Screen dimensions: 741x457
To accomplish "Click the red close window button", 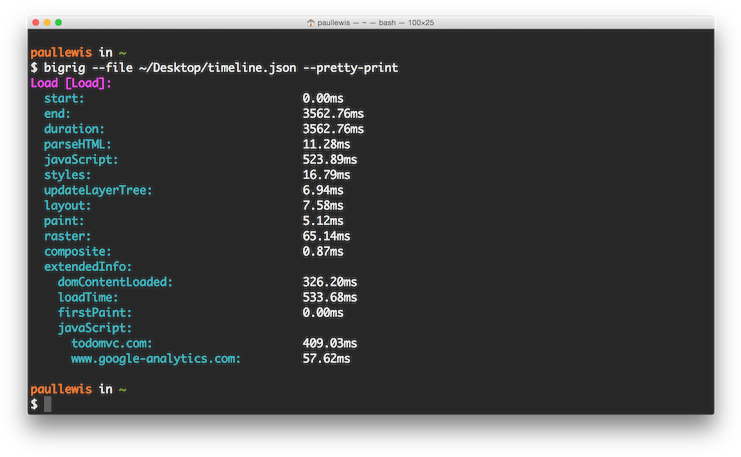I will (x=35, y=22).
